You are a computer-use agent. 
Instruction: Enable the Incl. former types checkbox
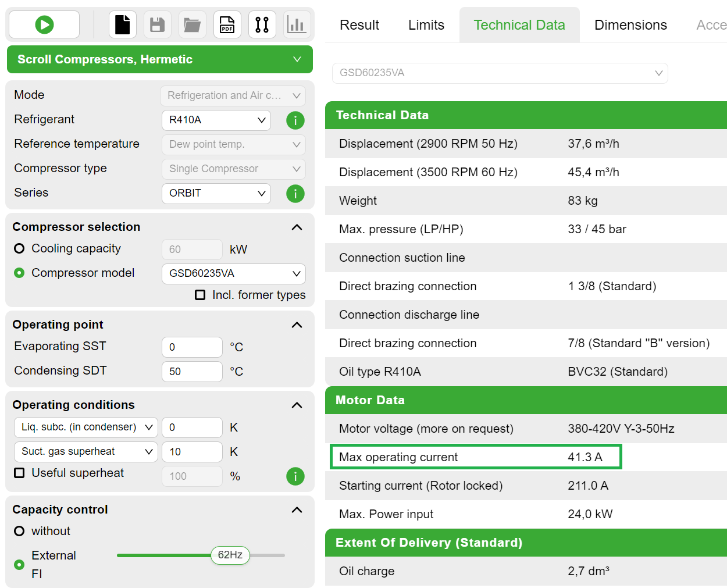200,295
